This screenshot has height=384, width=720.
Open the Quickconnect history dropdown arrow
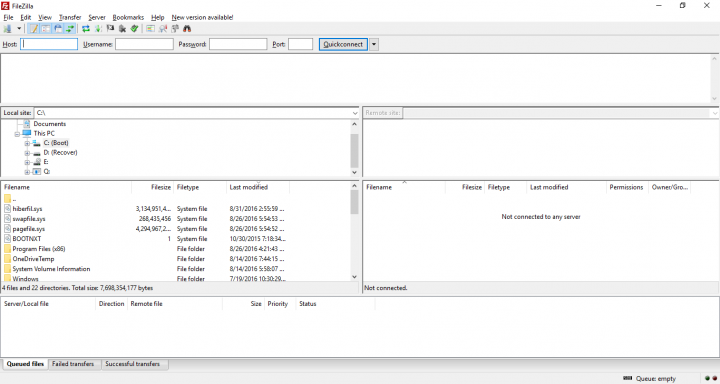click(374, 45)
